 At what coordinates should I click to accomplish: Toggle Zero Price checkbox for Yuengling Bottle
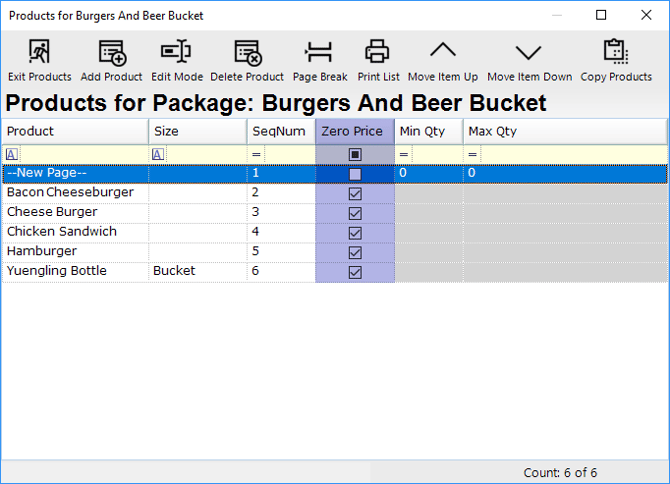(x=355, y=272)
